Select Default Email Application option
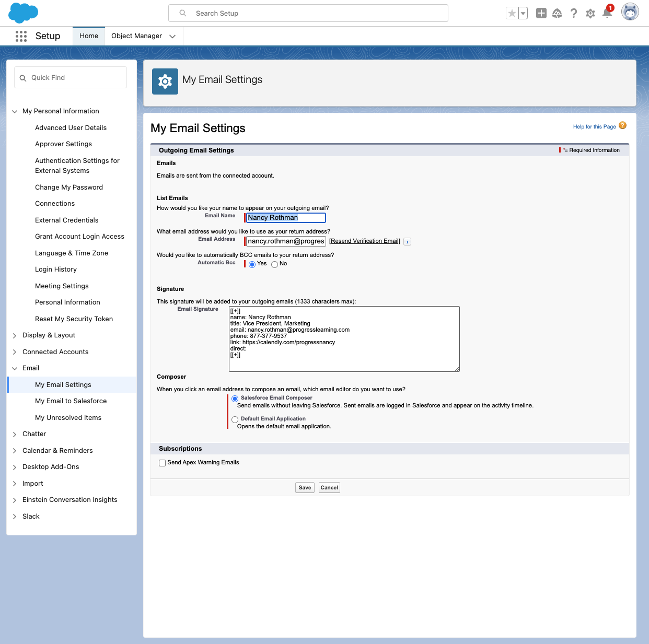This screenshot has height=644, width=649. (x=235, y=419)
